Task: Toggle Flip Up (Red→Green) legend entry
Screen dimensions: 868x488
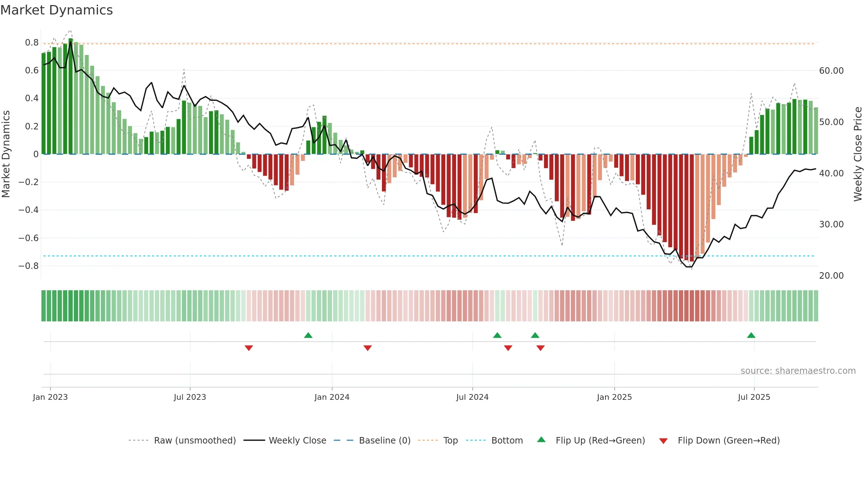Action: [x=591, y=440]
